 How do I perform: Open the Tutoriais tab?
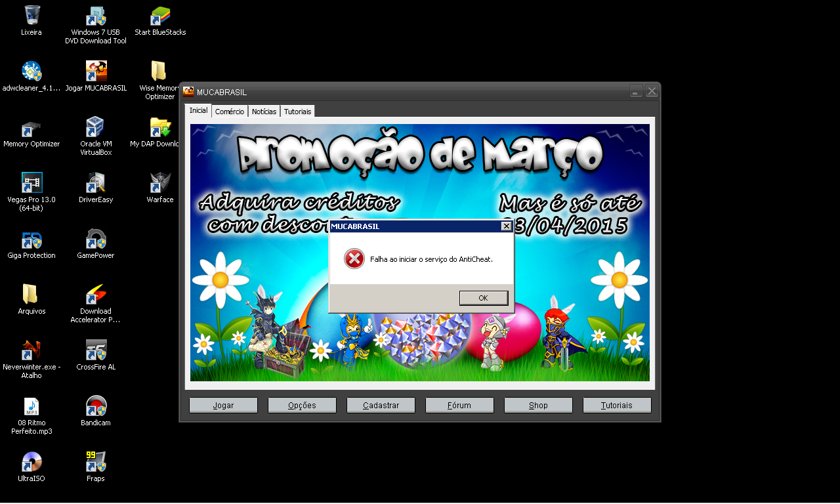coord(297,112)
